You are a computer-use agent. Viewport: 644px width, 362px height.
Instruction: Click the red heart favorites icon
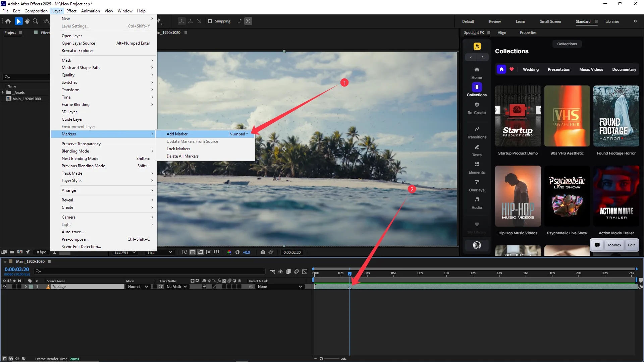tap(512, 69)
